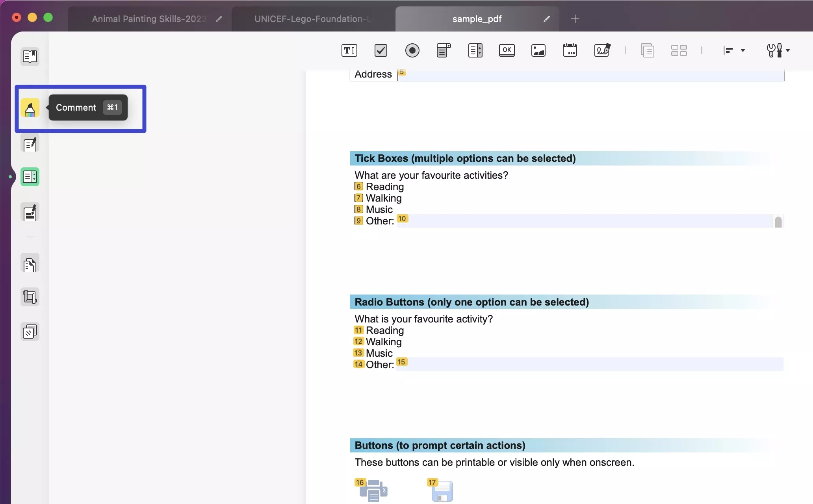The height and width of the screenshot is (504, 813).
Task: Select the Image Field form tool
Action: point(538,50)
